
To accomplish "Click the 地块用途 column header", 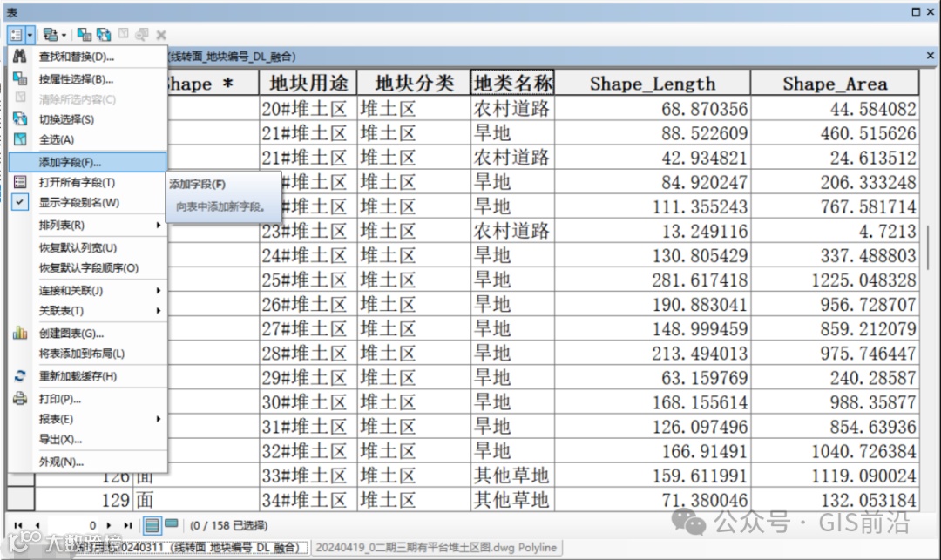I will 308,83.
